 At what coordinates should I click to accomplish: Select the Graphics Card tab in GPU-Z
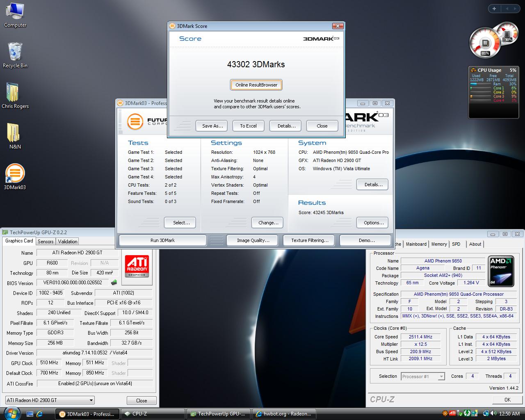pos(19,241)
